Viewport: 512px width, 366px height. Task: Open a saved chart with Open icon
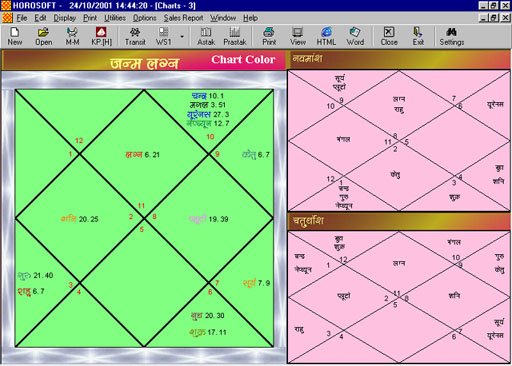pyautogui.click(x=44, y=36)
